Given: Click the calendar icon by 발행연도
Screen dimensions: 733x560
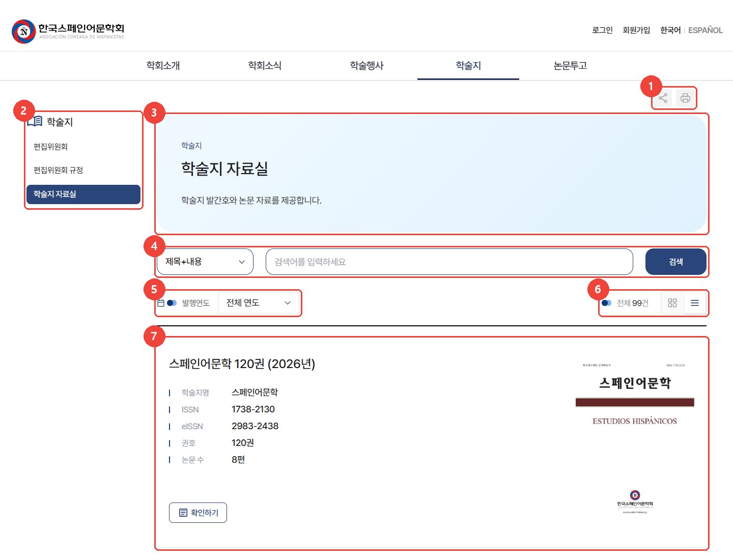Looking at the screenshot, I should click(161, 303).
